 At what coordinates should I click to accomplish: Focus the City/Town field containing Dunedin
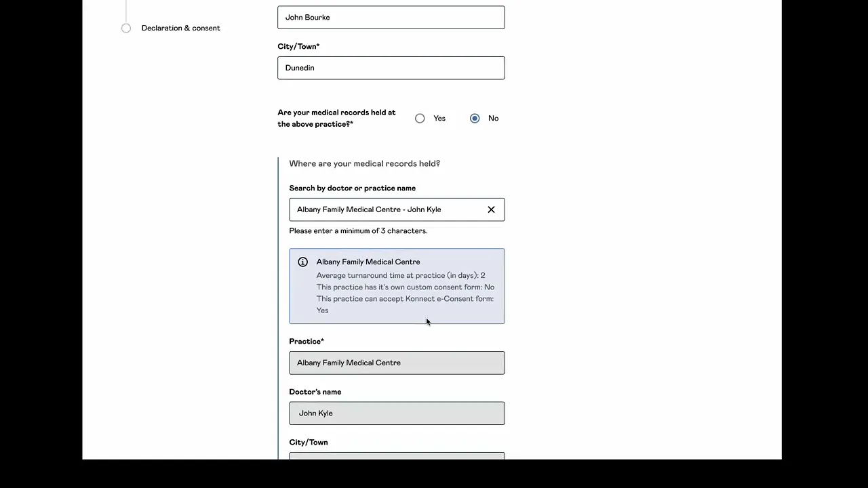tap(391, 68)
